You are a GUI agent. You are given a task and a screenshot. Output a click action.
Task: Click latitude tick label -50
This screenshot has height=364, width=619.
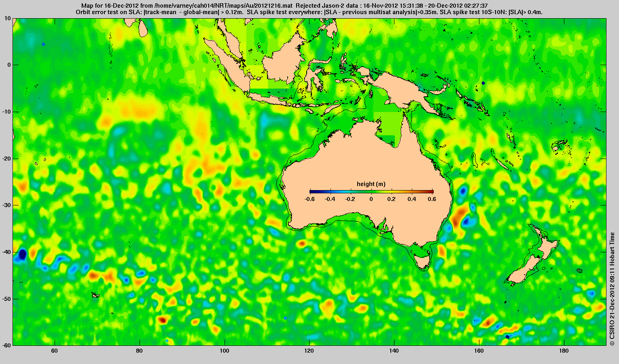point(6,299)
